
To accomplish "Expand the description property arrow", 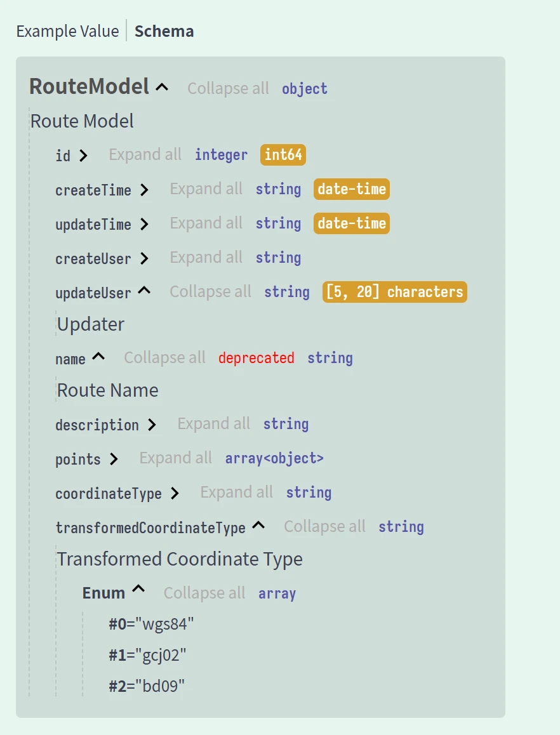I will coord(152,425).
